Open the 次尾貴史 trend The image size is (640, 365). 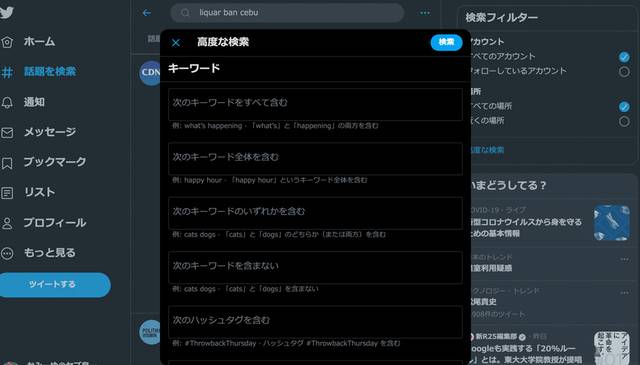pyautogui.click(x=484, y=302)
